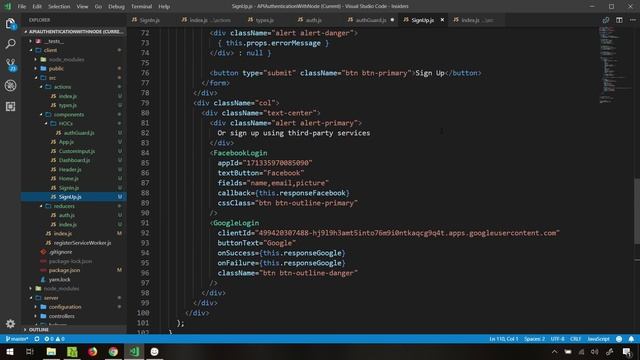
Task: Open .gitignore in the explorer
Action: pos(60,252)
